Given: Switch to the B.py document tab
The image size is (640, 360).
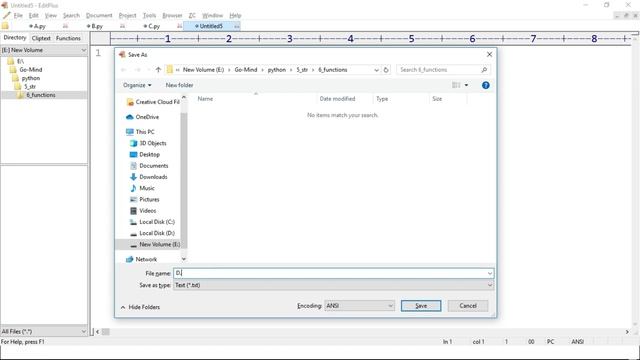Looking at the screenshot, I should click(x=97, y=26).
